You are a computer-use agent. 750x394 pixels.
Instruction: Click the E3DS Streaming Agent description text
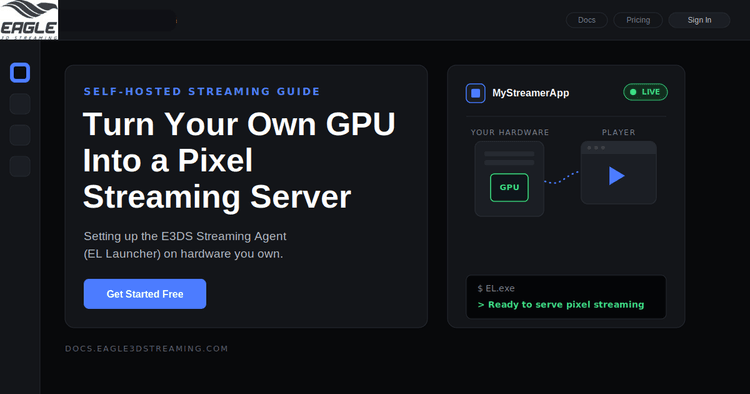[185, 245]
